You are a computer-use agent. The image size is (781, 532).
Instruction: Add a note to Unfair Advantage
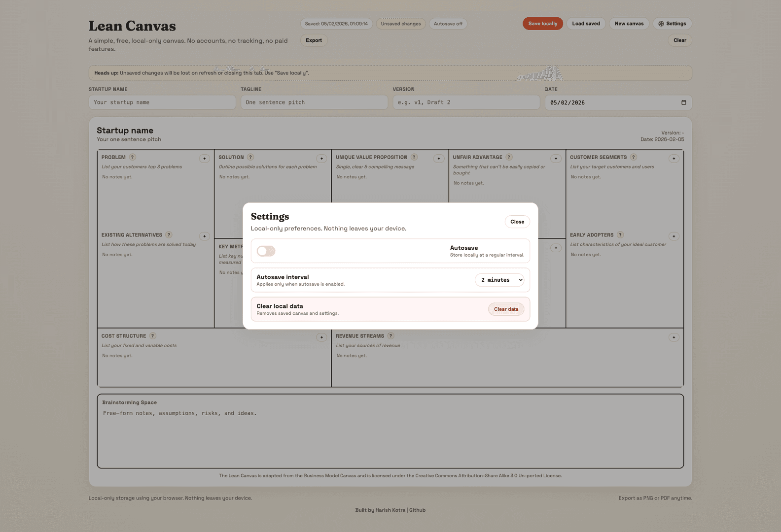tap(556, 159)
